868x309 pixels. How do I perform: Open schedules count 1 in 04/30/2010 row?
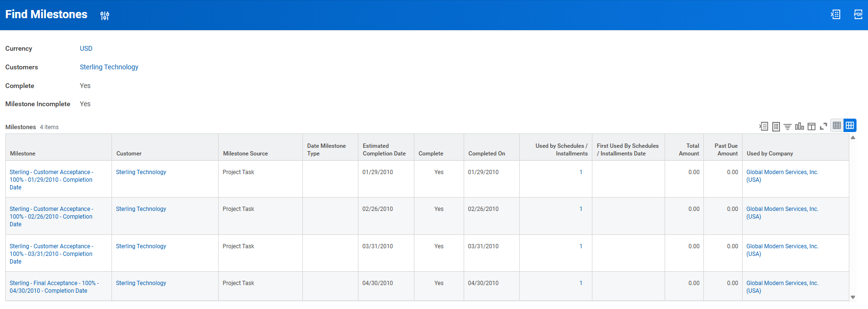[x=581, y=283]
